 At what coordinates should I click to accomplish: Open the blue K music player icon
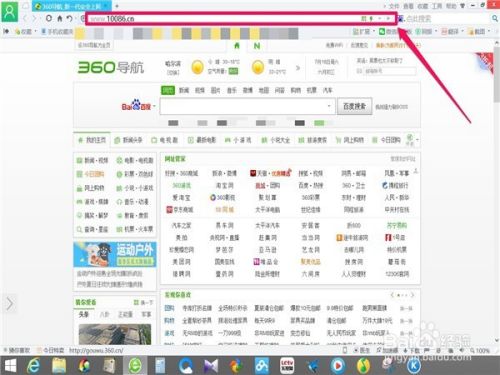click(414, 366)
